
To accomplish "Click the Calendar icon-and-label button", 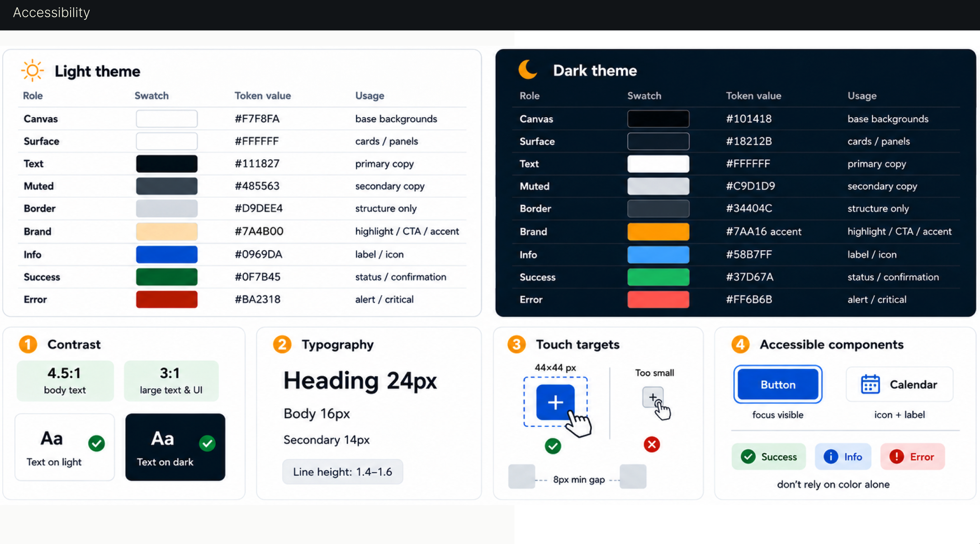I will click(900, 384).
